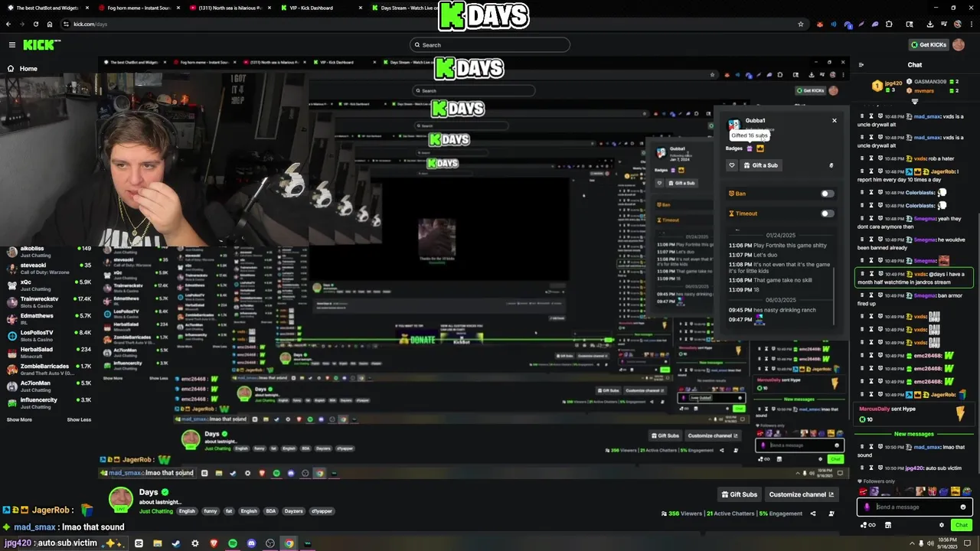Open the Just Chatting category link

[x=156, y=511]
